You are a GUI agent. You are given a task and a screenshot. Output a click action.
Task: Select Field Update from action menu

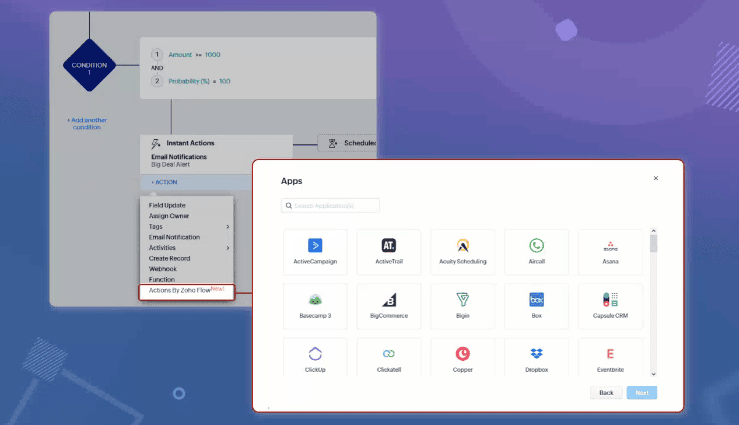(x=167, y=205)
